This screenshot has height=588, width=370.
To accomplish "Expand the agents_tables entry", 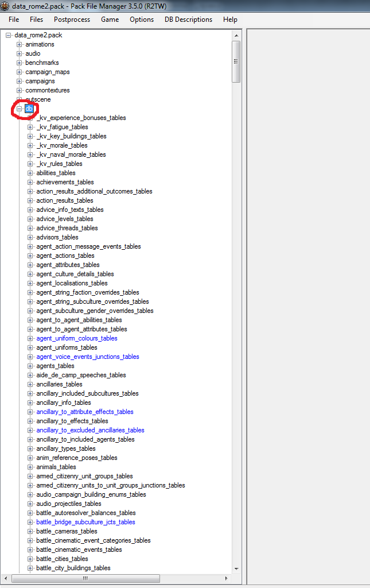I will point(30,366).
